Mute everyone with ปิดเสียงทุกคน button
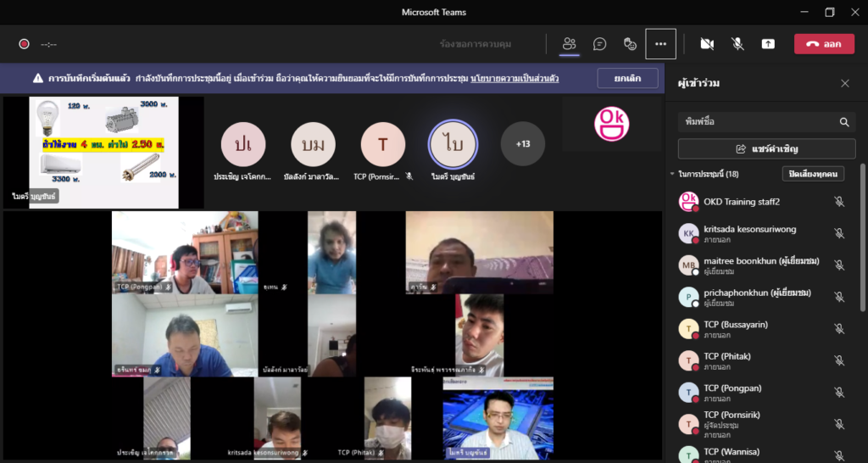Screen dimensions: 868x463 [813, 174]
